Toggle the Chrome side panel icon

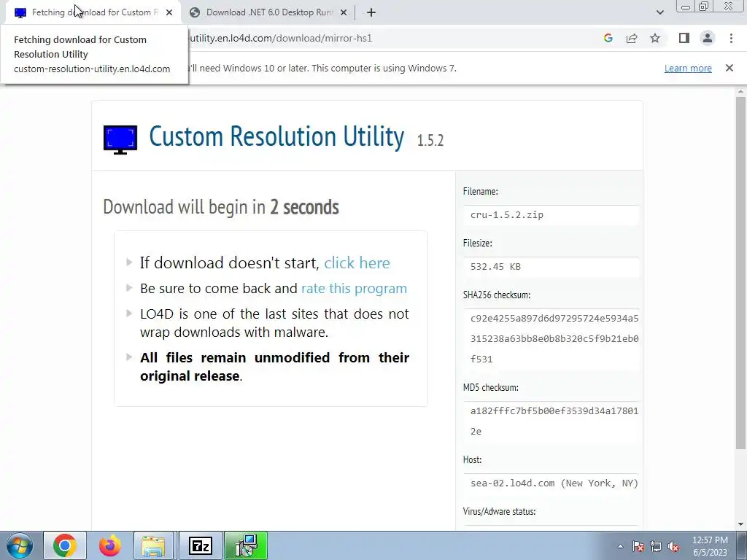[684, 38]
